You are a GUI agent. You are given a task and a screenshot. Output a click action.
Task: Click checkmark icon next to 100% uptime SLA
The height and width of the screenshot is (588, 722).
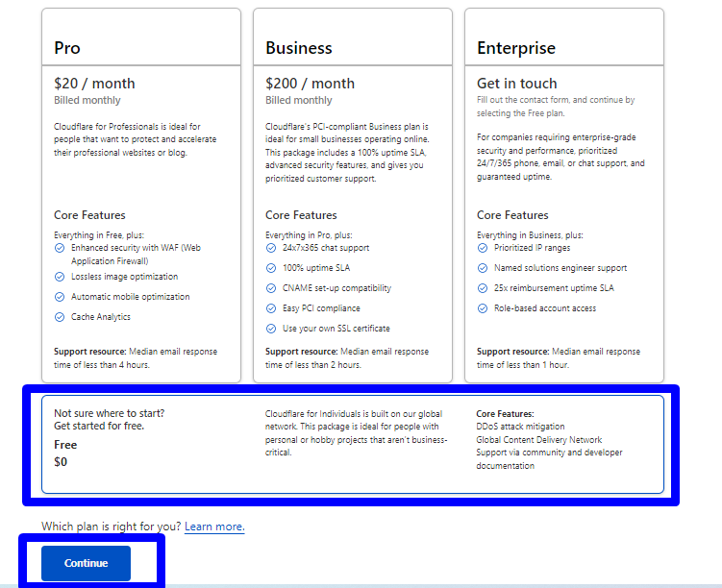[x=271, y=268]
